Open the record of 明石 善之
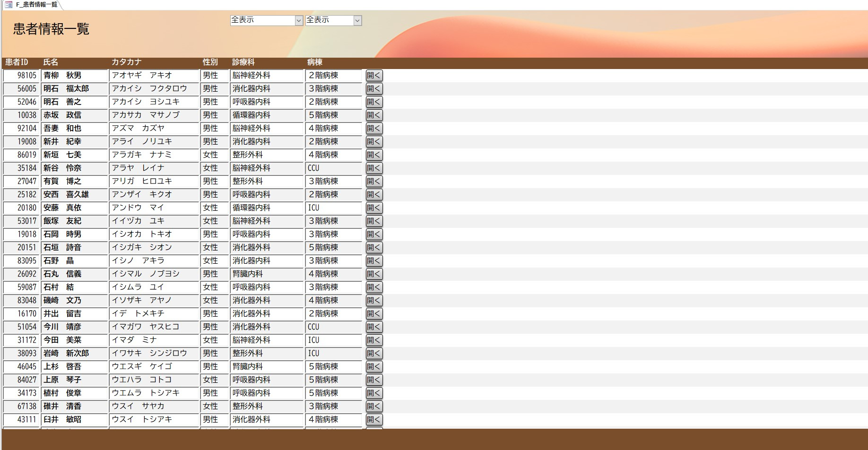This screenshot has width=868, height=450. pyautogui.click(x=374, y=102)
